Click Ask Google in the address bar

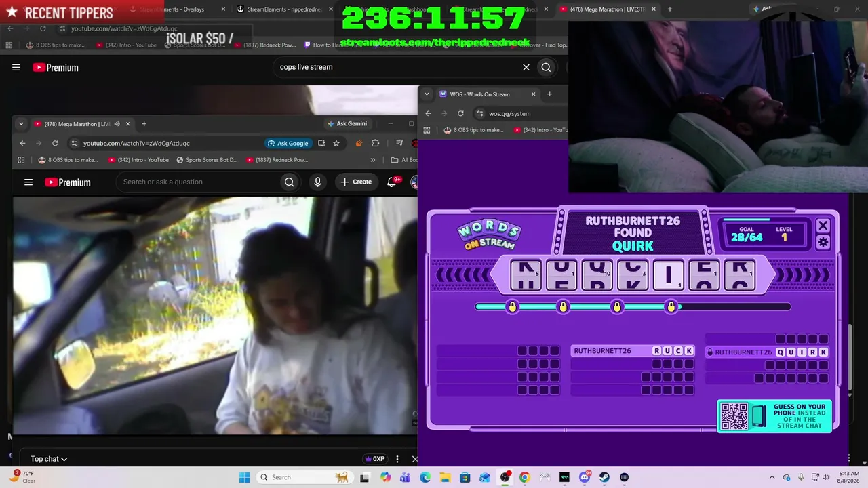tap(288, 143)
